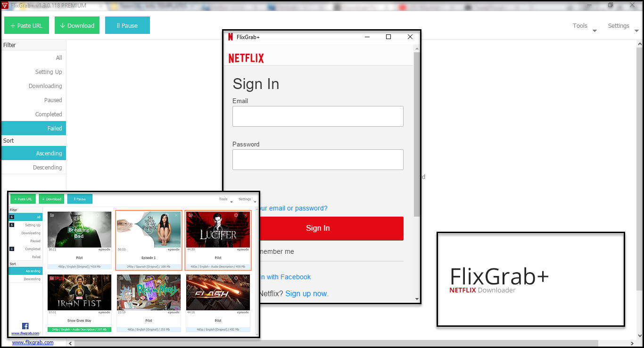
Task: Click inside the Password input field
Action: pos(318,160)
